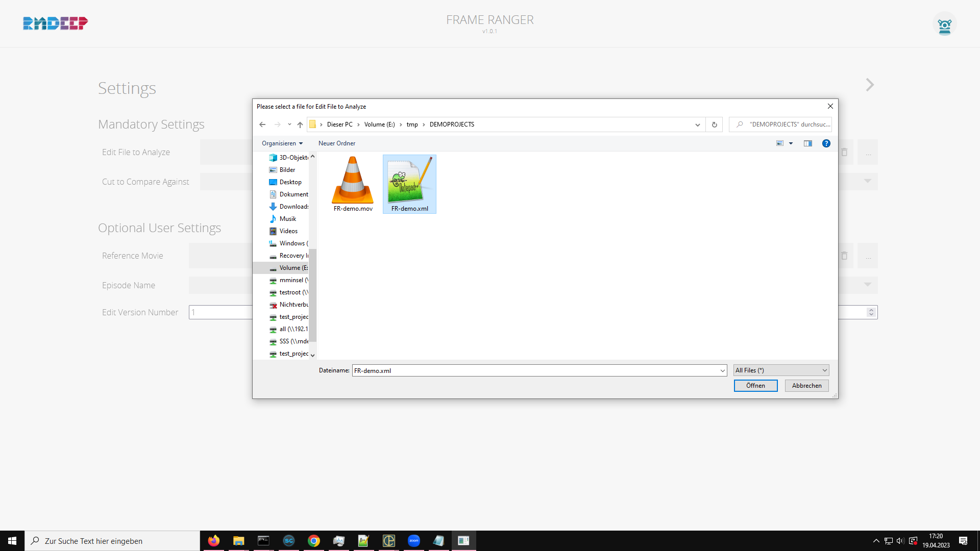
Task: Open Firefox from the taskbar
Action: pyautogui.click(x=213, y=541)
